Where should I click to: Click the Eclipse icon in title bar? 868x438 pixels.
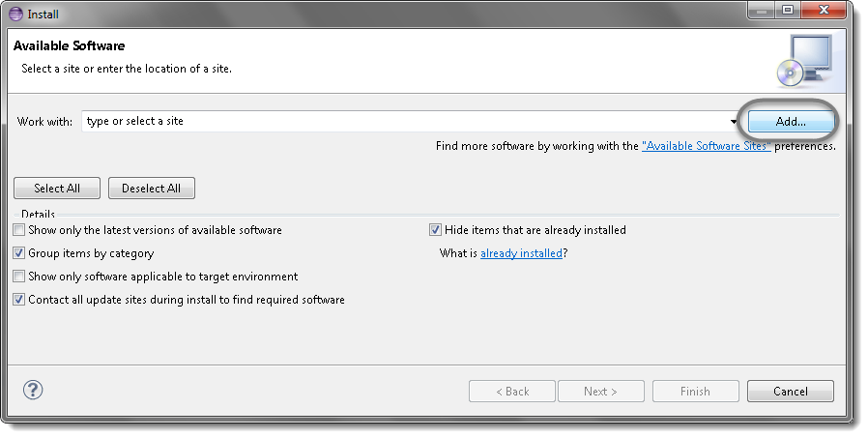pyautogui.click(x=15, y=14)
